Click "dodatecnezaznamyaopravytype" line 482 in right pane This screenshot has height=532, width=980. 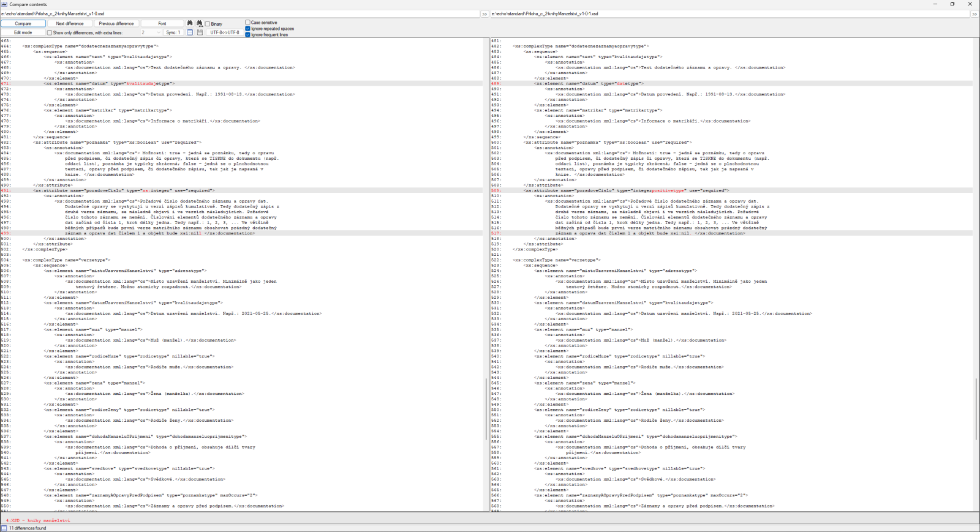pyautogui.click(x=581, y=46)
